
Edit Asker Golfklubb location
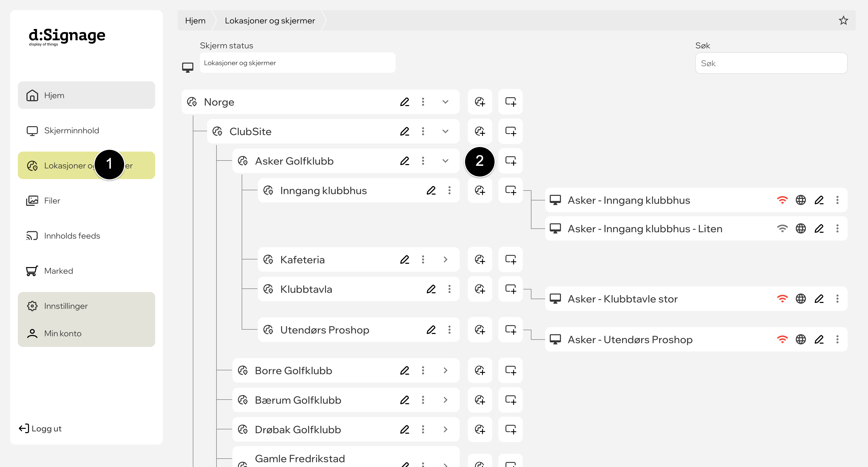click(404, 161)
